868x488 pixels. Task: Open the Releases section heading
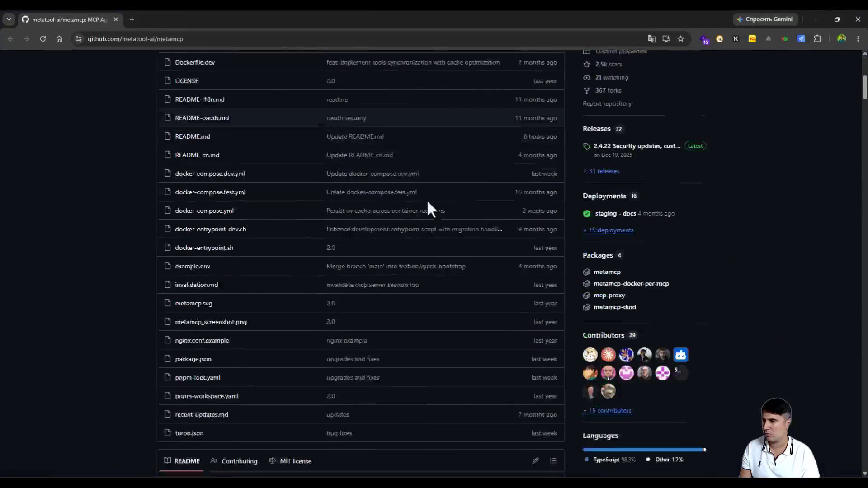tap(597, 129)
